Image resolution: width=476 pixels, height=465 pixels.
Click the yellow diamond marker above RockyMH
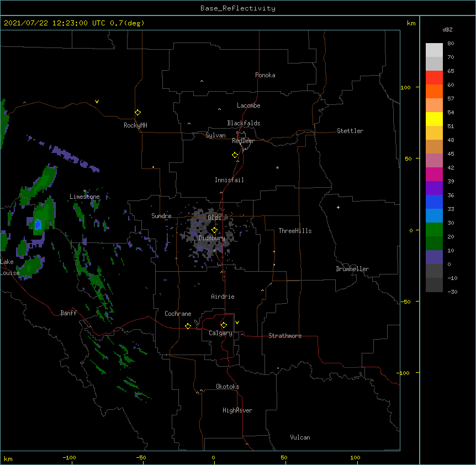[137, 113]
